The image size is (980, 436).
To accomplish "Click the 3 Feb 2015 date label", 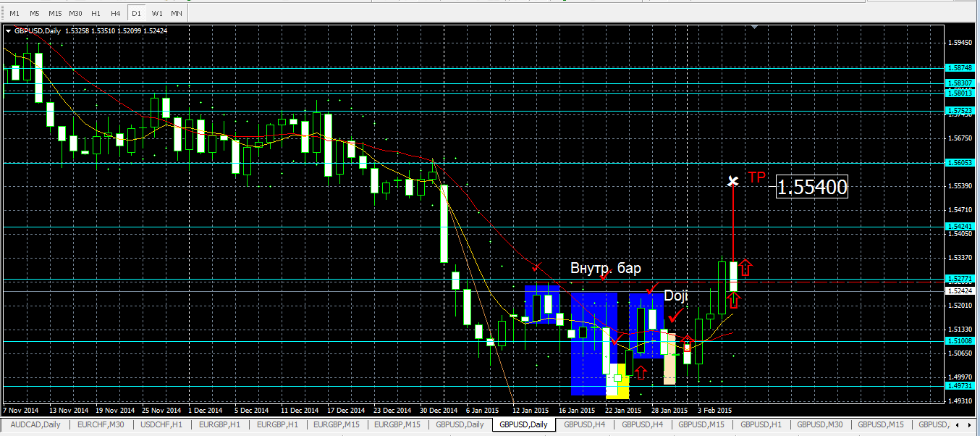I will point(715,410).
